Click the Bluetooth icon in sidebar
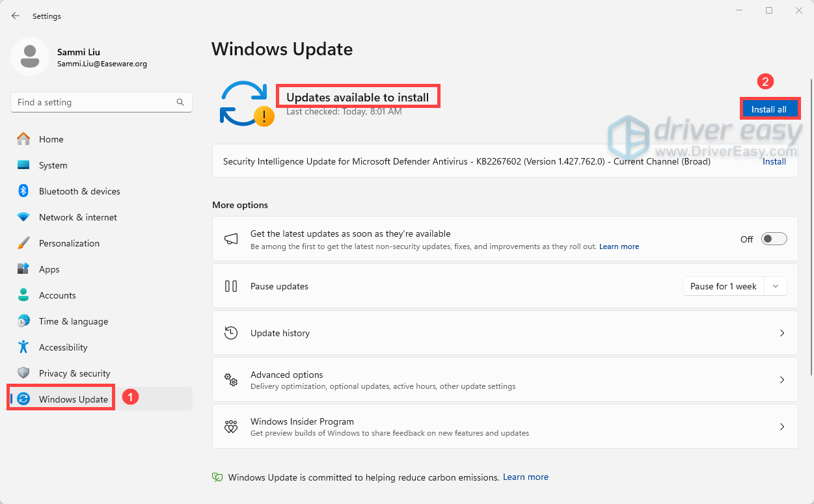The height and width of the screenshot is (504, 814). pos(23,191)
